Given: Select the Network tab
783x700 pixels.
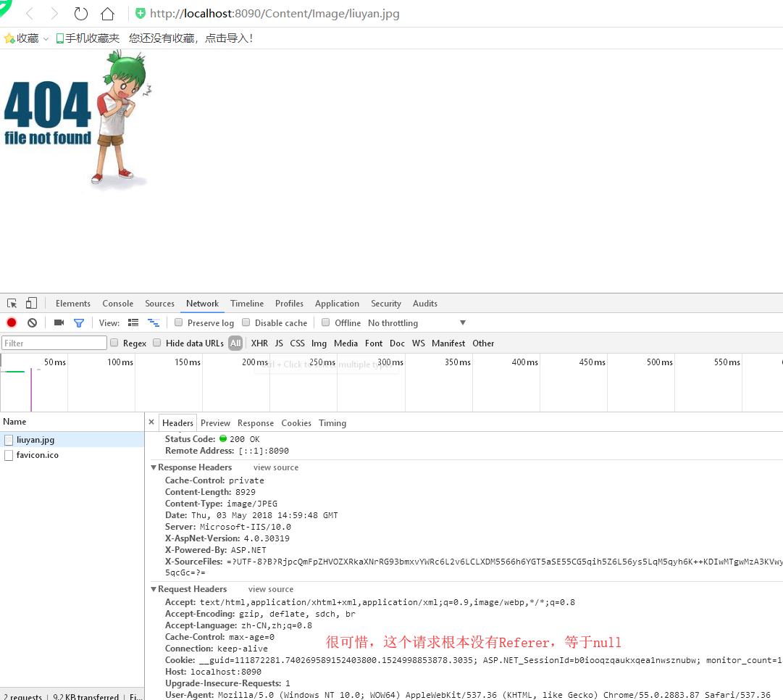Looking at the screenshot, I should (202, 304).
